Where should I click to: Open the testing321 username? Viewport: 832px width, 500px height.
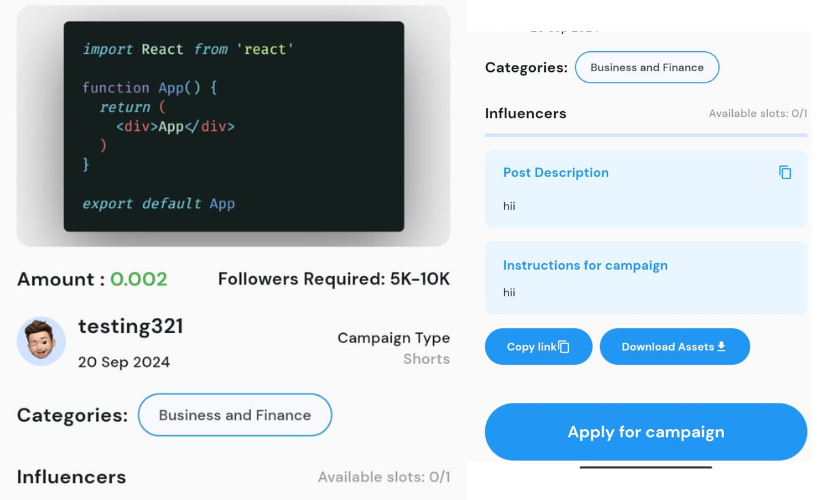pyautogui.click(x=130, y=326)
